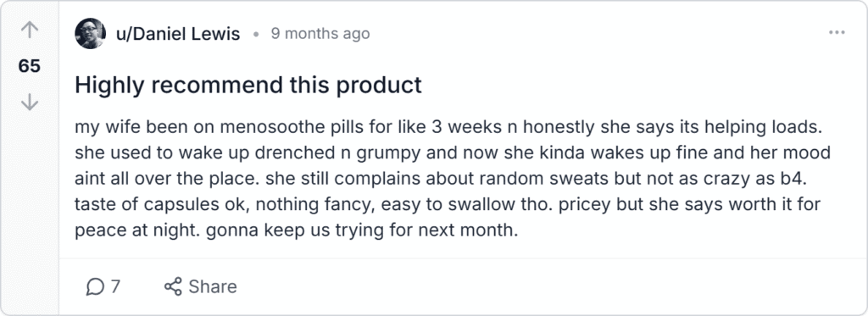Click the line starting 'taste of capsules ok'
Image resolution: width=868 pixels, height=316 pixels.
[448, 205]
